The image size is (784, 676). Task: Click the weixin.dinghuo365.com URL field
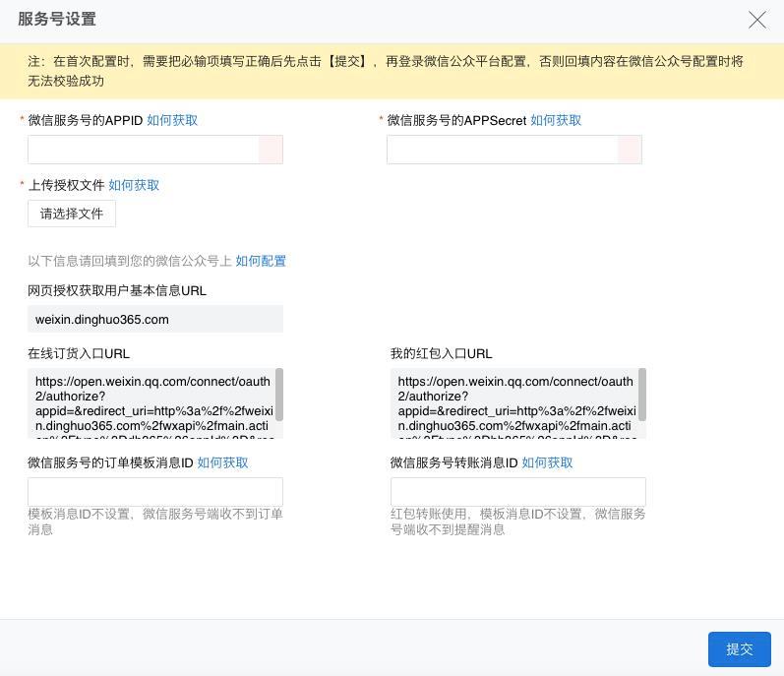tap(155, 319)
